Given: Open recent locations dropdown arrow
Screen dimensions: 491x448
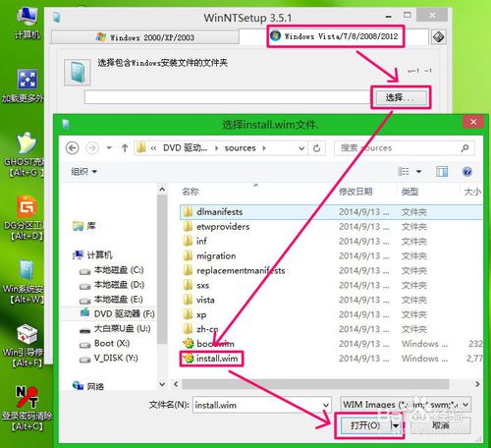Looking at the screenshot, I should click(109, 148).
